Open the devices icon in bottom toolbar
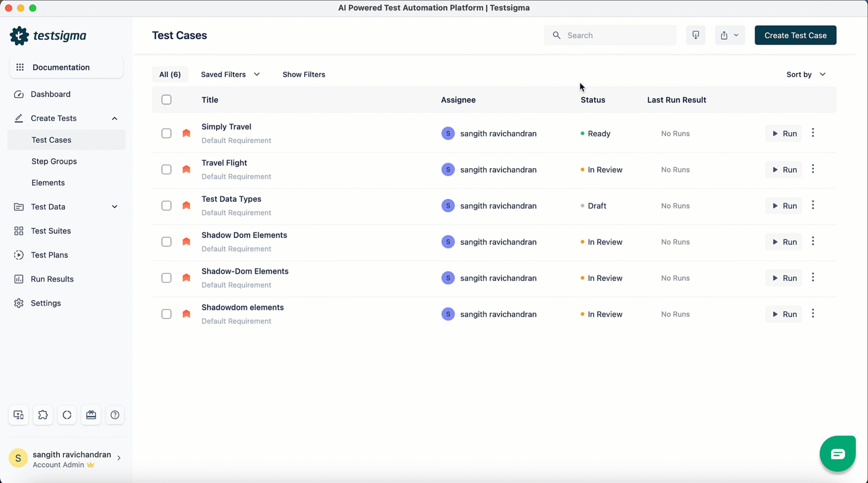Viewport: 868px width, 483px height. point(19,415)
